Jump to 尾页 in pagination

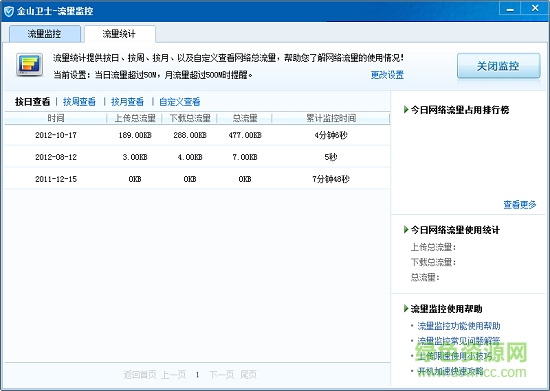click(x=249, y=375)
